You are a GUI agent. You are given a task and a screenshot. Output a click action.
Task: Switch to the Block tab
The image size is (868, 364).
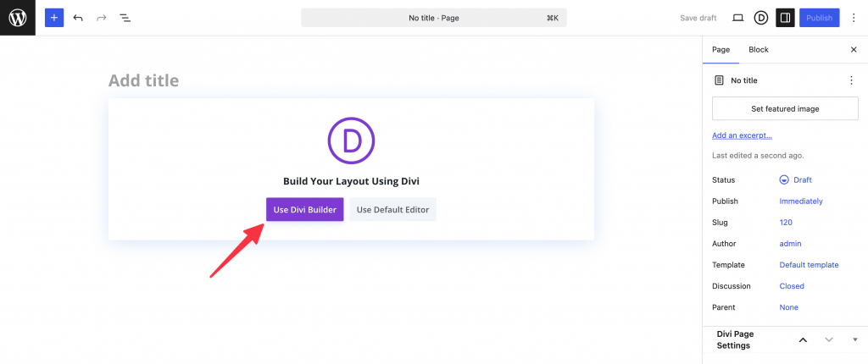759,50
